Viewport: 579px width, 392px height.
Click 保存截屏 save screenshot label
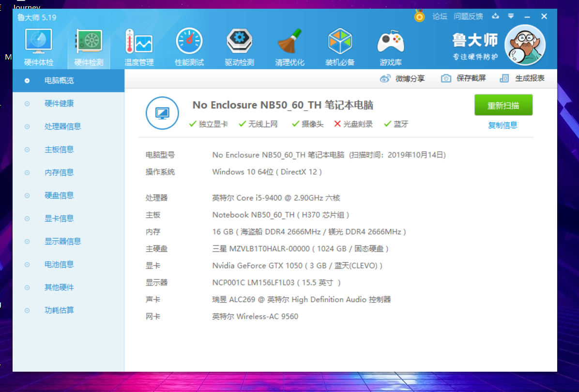coord(471,78)
